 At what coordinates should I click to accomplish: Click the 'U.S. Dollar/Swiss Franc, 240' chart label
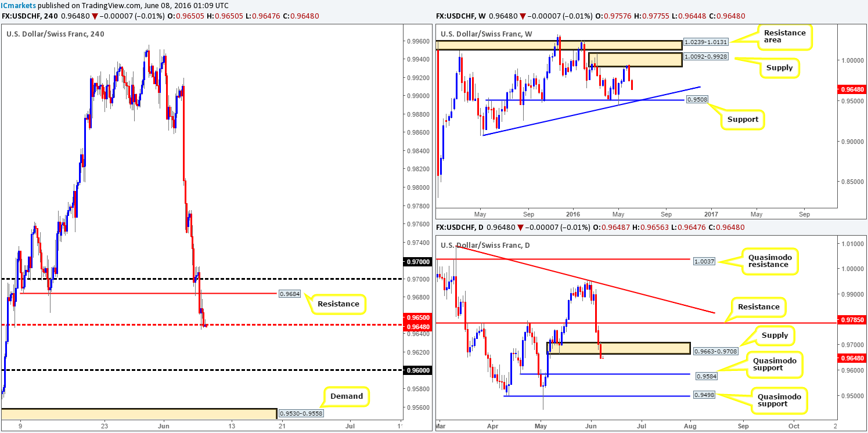tap(56, 34)
